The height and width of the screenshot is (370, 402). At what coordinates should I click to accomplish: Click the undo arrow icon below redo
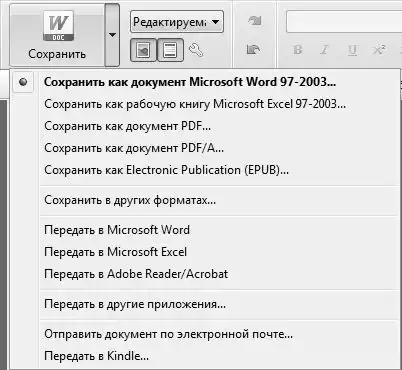[254, 50]
